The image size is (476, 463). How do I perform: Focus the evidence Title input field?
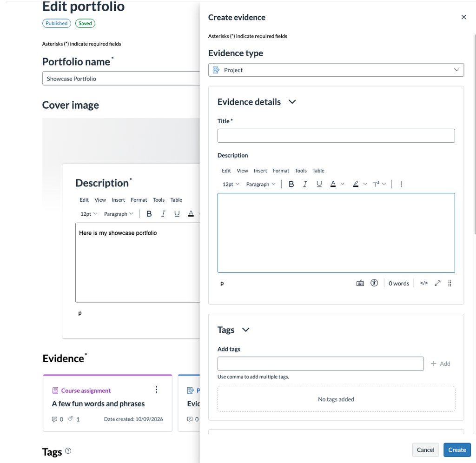336,136
